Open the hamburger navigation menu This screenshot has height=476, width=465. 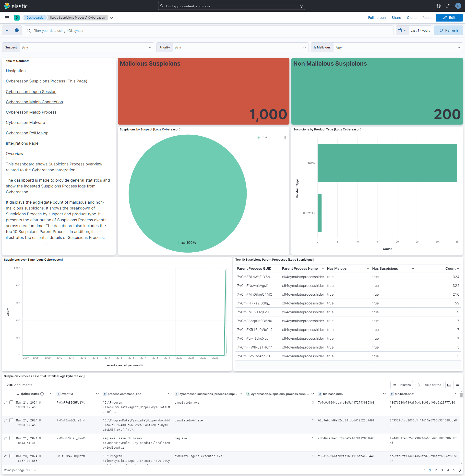pyautogui.click(x=7, y=17)
